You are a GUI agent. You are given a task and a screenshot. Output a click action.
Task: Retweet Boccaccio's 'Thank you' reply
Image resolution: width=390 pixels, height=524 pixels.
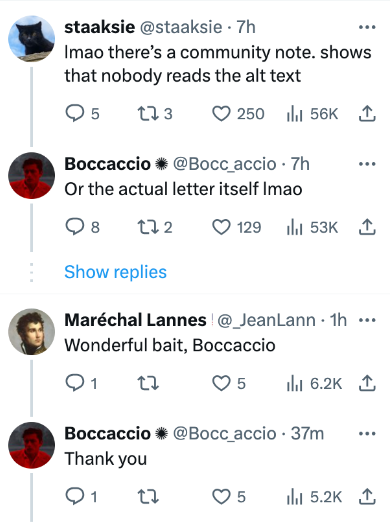tap(148, 497)
